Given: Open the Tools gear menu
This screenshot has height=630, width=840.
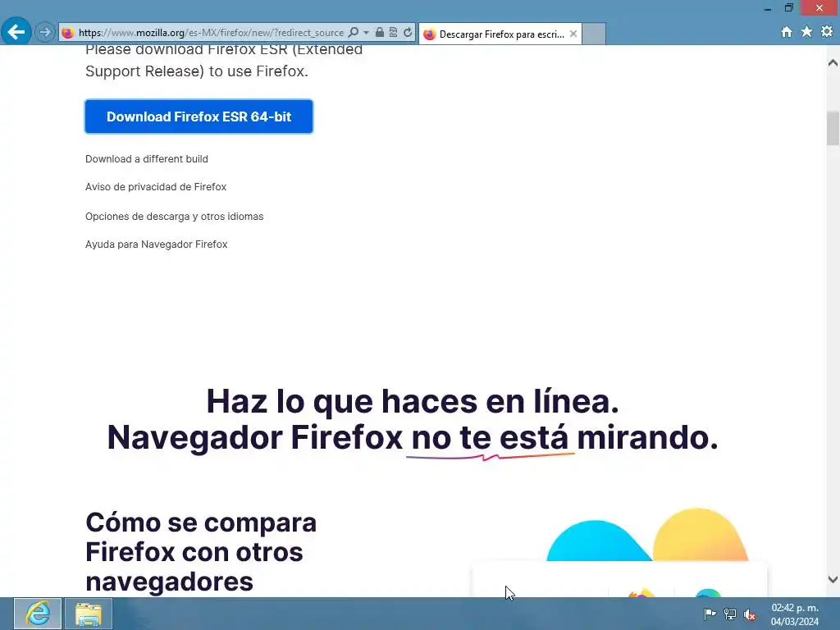Looking at the screenshot, I should pos(827,32).
